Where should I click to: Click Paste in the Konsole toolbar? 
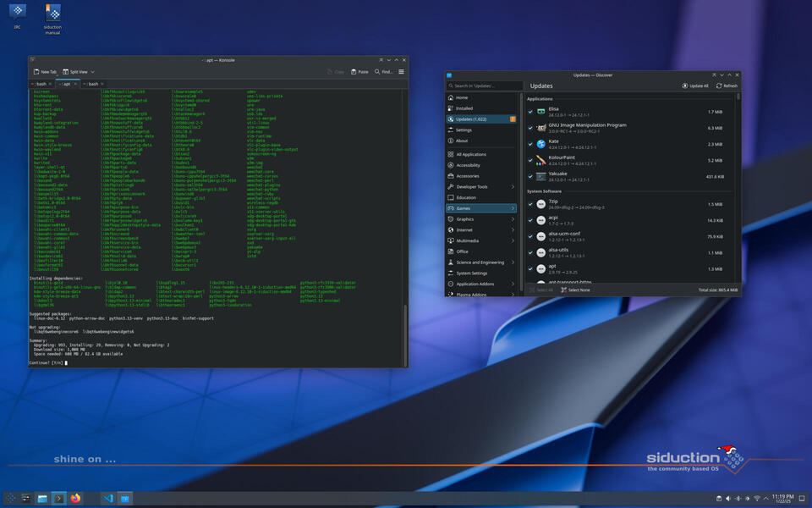[x=359, y=72]
